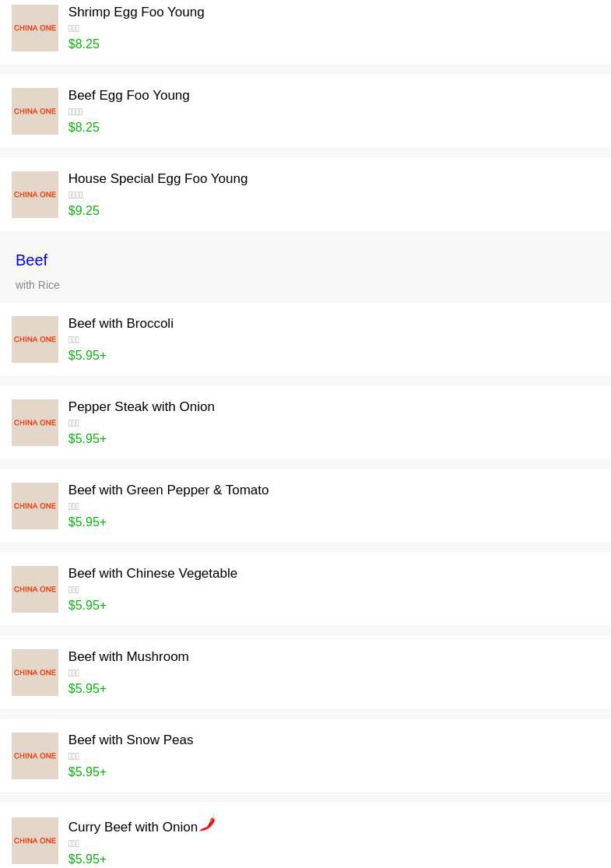This screenshot has width=611, height=868.
Task: Open the Beef category heading
Action: click(31, 260)
